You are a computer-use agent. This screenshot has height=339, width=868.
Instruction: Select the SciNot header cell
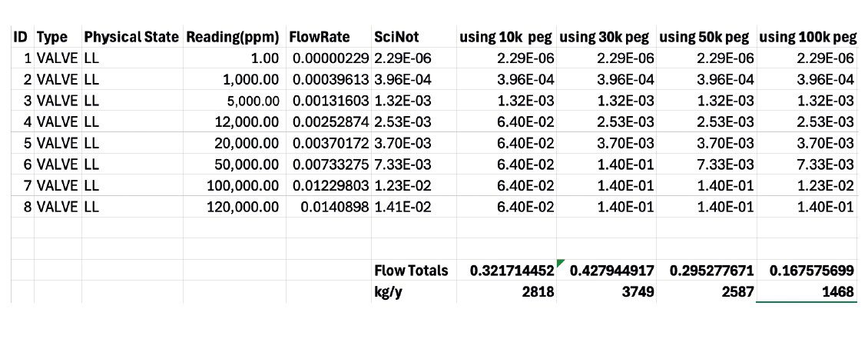click(x=395, y=37)
